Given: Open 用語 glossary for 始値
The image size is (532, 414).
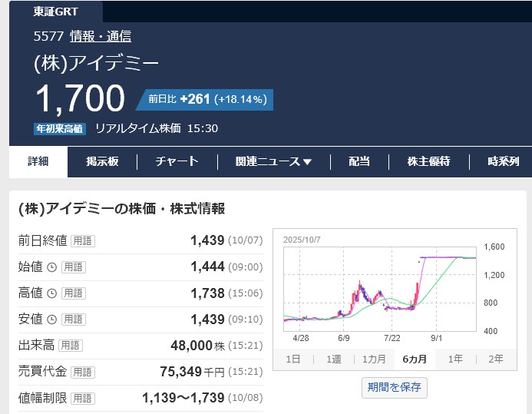Looking at the screenshot, I should (74, 267).
